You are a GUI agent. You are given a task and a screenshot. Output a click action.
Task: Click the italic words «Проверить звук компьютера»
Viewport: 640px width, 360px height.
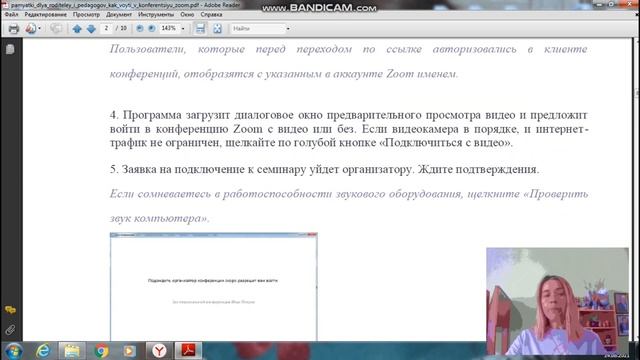click(349, 206)
